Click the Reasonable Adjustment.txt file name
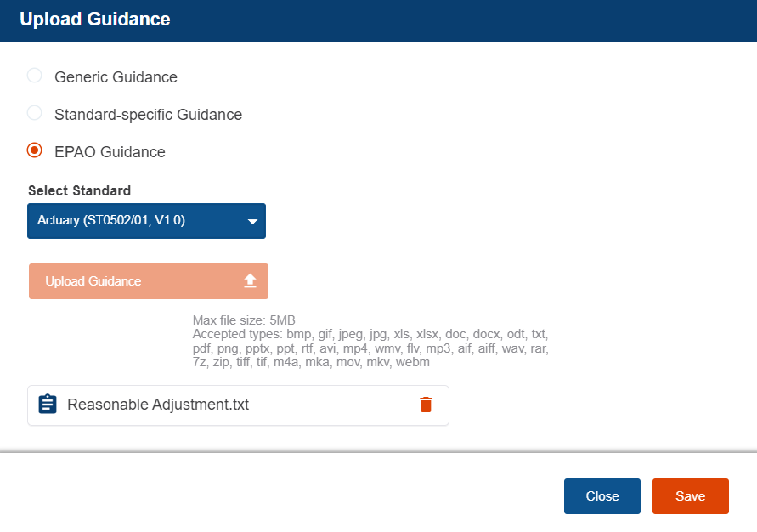Viewport: 757px width, 532px height. pos(158,405)
